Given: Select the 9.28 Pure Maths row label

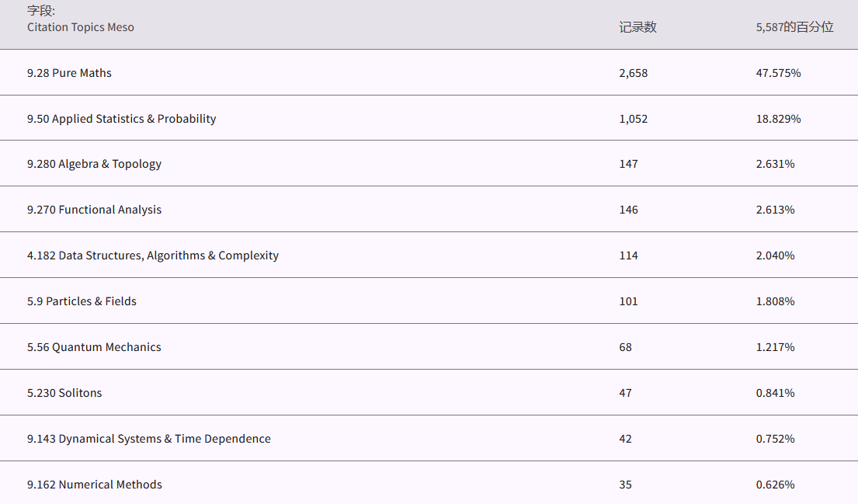Looking at the screenshot, I should tap(69, 73).
